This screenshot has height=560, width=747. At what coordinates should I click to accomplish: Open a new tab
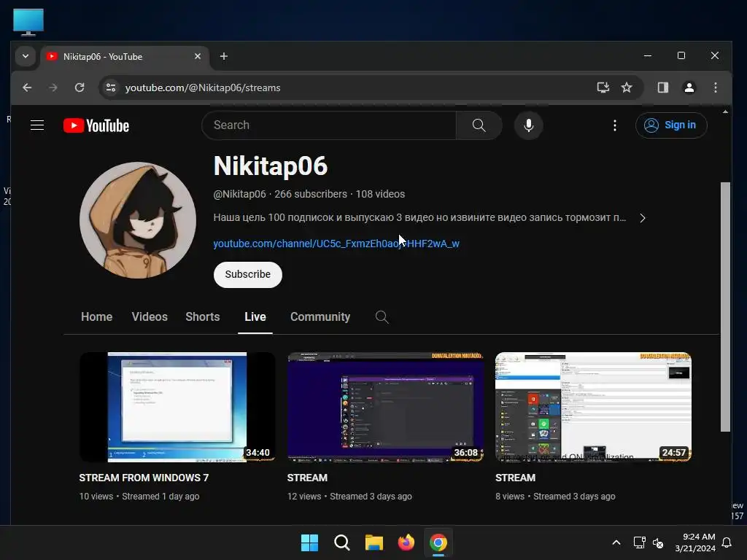223,56
